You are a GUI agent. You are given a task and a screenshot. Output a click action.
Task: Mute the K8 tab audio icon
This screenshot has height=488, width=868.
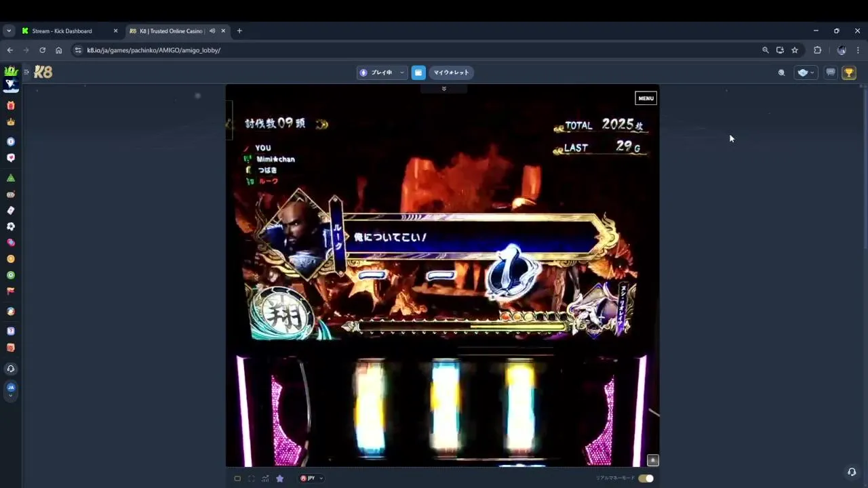[212, 30]
